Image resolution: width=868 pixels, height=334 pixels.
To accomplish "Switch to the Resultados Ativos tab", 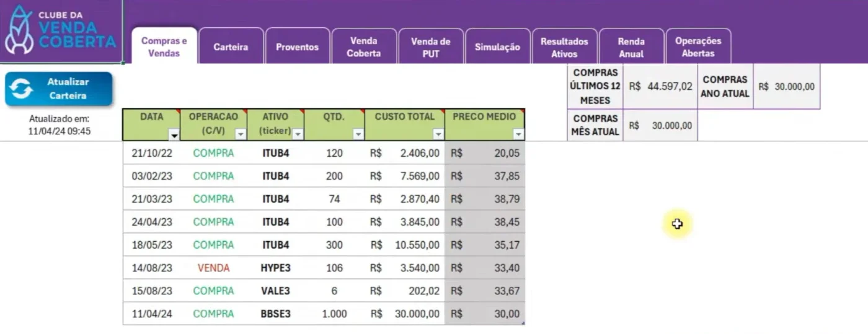I will pos(564,46).
